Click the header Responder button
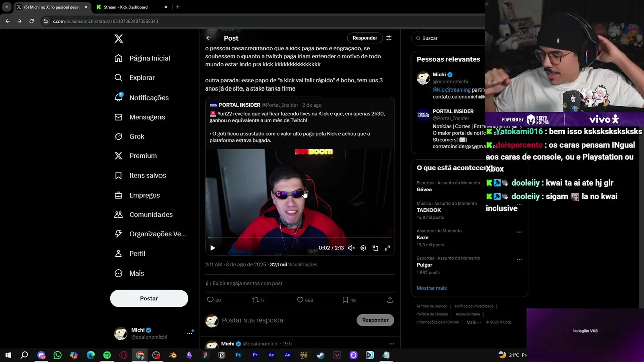Image resolution: width=644 pixels, height=362 pixels. (365, 38)
